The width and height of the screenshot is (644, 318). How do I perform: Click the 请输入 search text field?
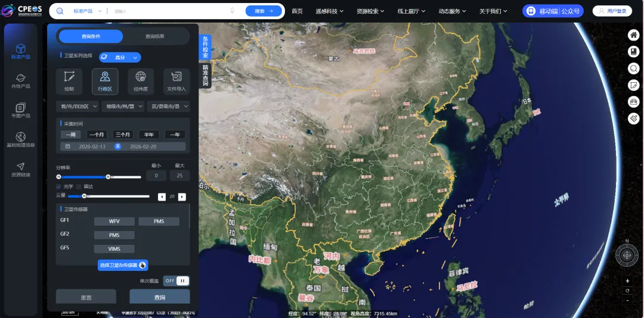[168, 11]
